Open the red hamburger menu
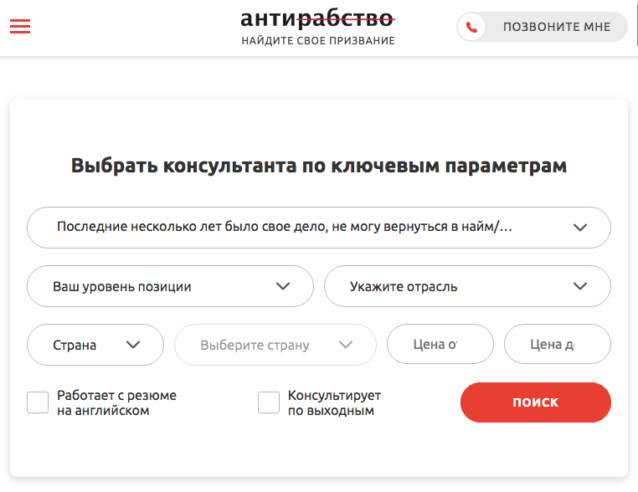The width and height of the screenshot is (638, 492). 20,26
